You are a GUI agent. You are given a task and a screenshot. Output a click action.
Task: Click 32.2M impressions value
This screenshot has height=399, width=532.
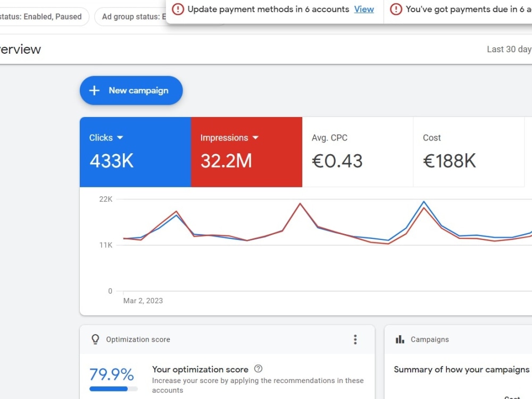226,161
